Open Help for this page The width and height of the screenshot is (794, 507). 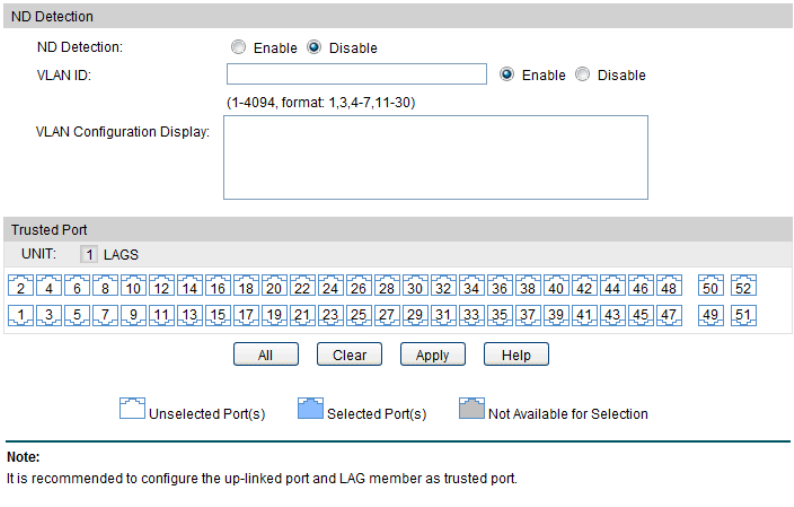516,354
